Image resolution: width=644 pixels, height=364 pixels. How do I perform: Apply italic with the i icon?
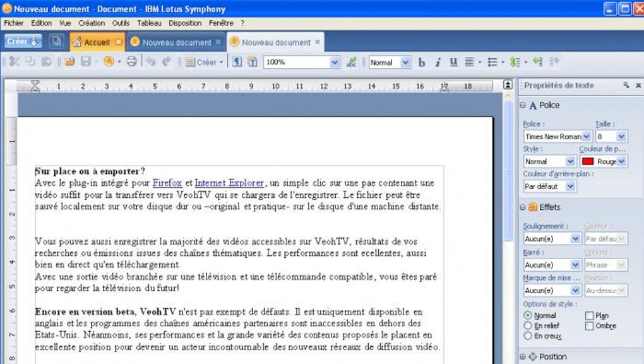[x=438, y=62]
